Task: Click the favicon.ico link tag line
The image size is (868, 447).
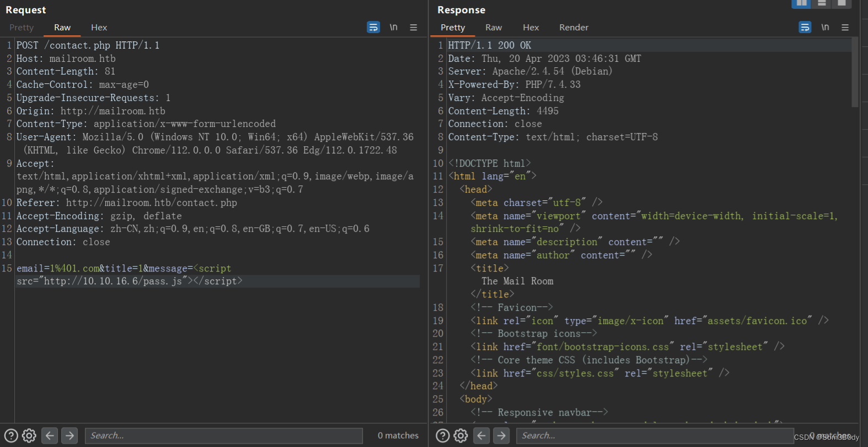Action: coord(650,321)
